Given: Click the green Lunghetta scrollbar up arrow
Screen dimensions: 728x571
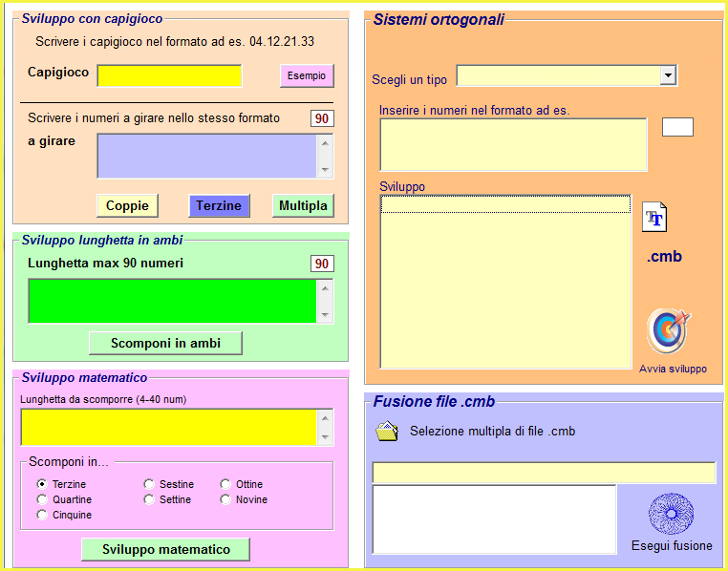Looking at the screenshot, I should (325, 288).
